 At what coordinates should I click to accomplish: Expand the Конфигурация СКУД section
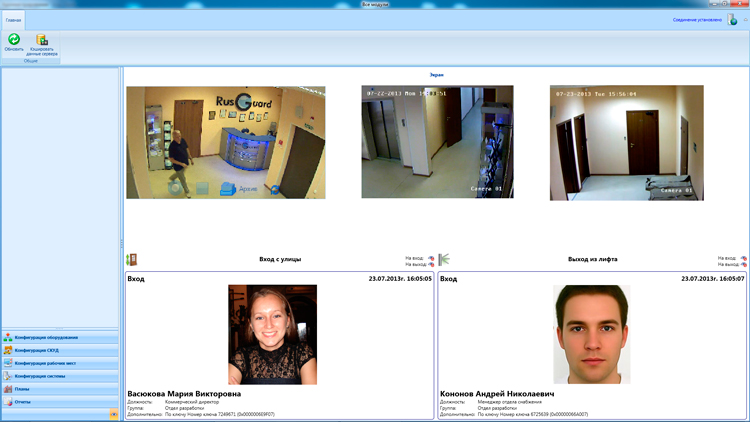pyautogui.click(x=60, y=350)
